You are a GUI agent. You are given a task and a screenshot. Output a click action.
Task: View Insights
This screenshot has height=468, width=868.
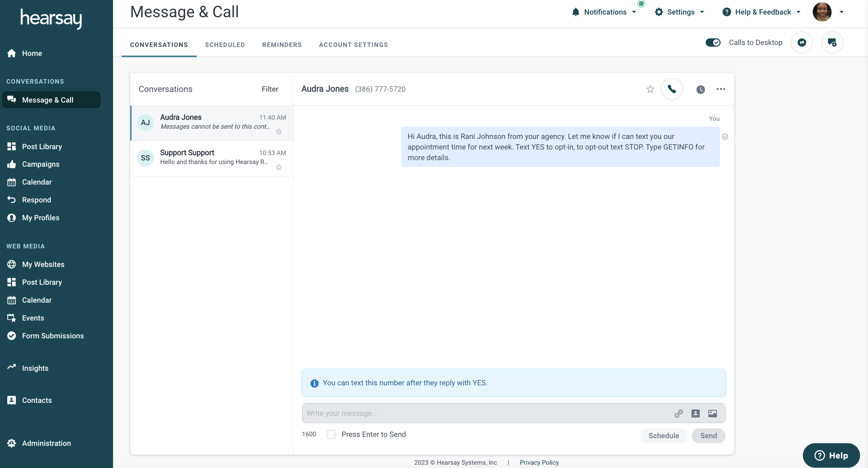click(28, 368)
